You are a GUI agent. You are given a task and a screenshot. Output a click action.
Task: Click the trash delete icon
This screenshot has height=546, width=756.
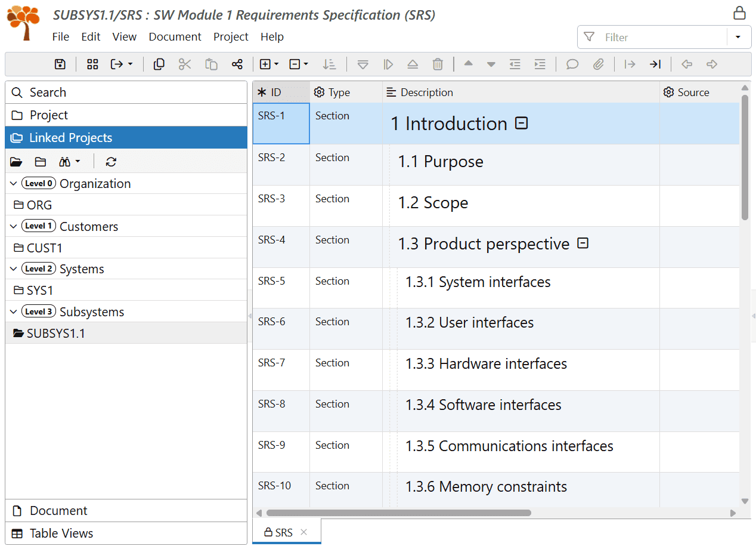[x=438, y=64]
